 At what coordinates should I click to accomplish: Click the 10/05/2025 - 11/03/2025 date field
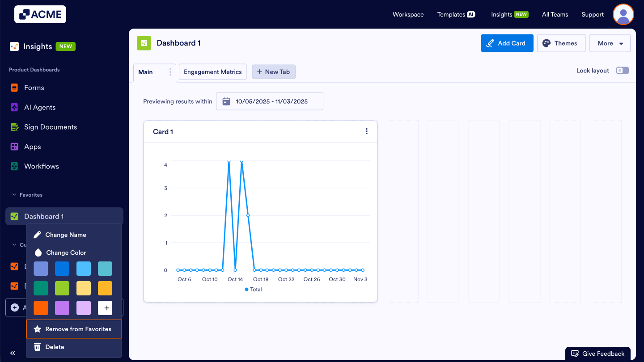272,101
